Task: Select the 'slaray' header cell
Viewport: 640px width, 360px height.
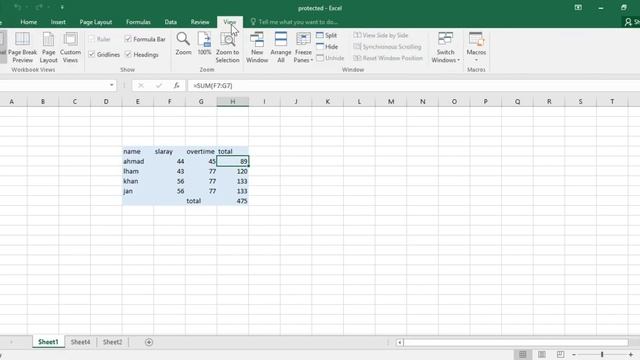Action: click(169, 151)
